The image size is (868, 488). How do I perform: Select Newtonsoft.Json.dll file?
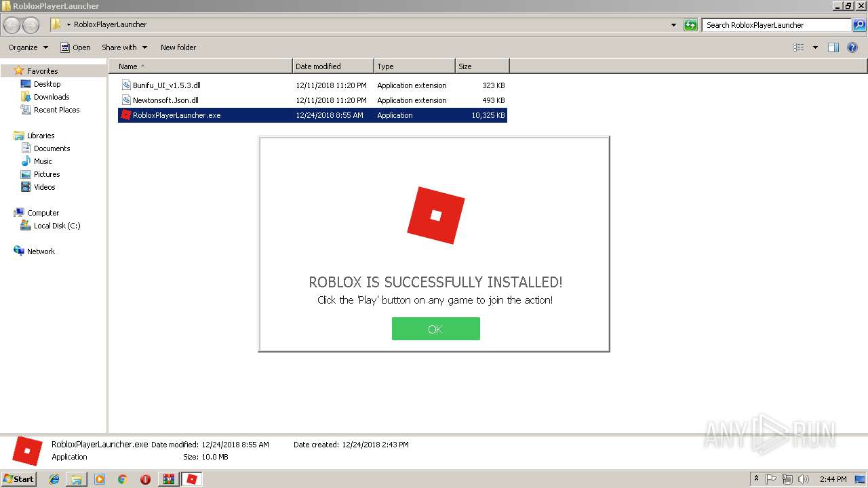(x=165, y=100)
